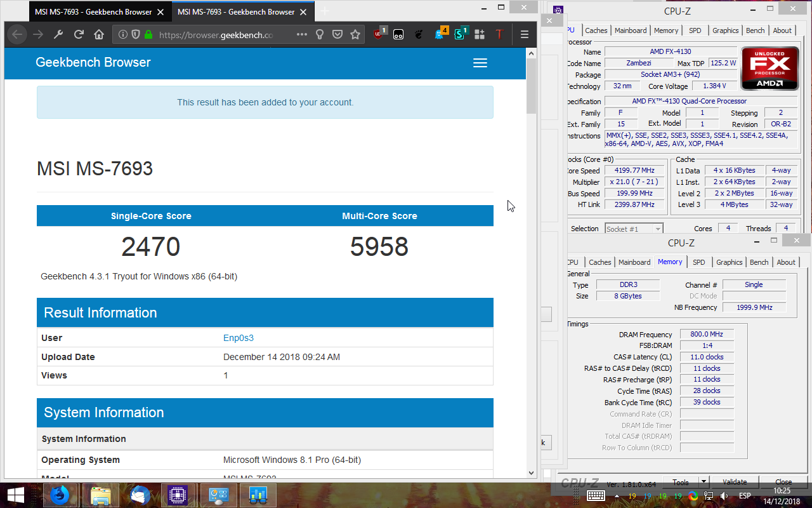Click the lightbulb icon in the address bar

(320, 34)
